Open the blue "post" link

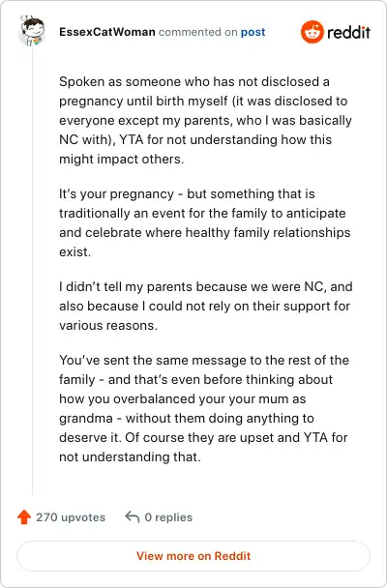pos(253,32)
